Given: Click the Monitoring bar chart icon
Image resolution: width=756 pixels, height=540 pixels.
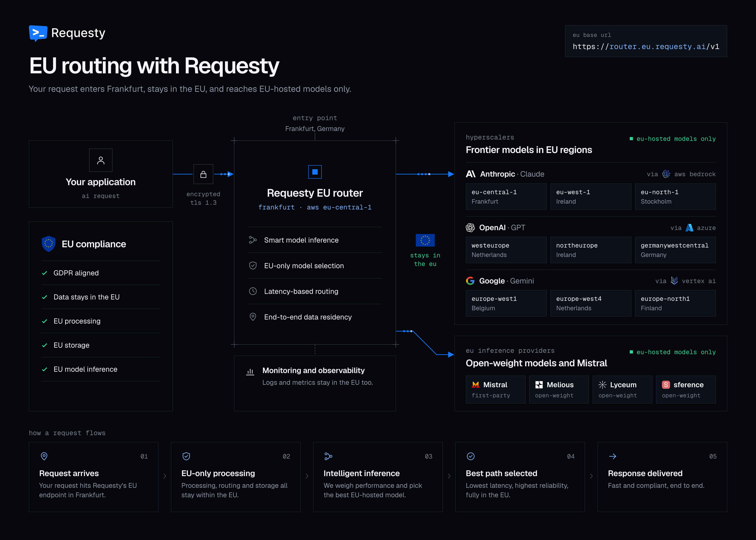Looking at the screenshot, I should (x=250, y=372).
